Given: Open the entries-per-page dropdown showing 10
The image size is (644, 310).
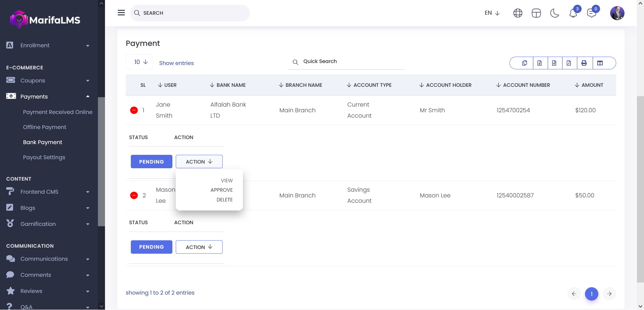Looking at the screenshot, I should pyautogui.click(x=140, y=62).
